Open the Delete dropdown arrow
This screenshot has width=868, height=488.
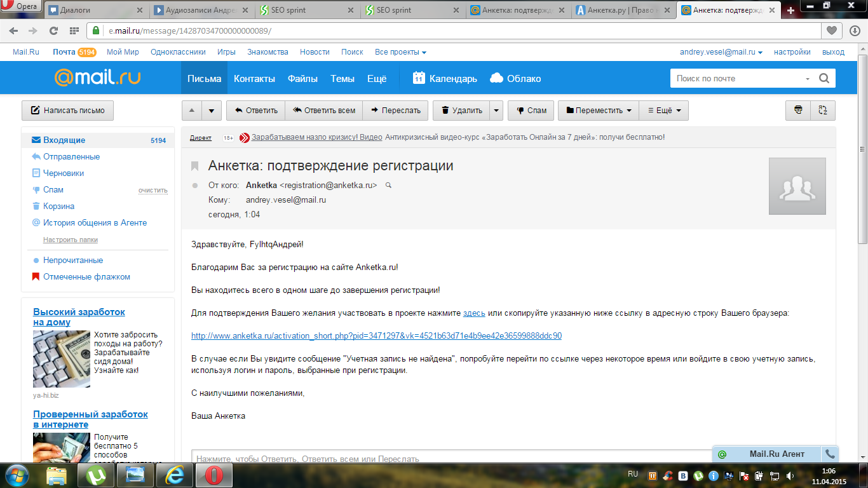pyautogui.click(x=496, y=111)
